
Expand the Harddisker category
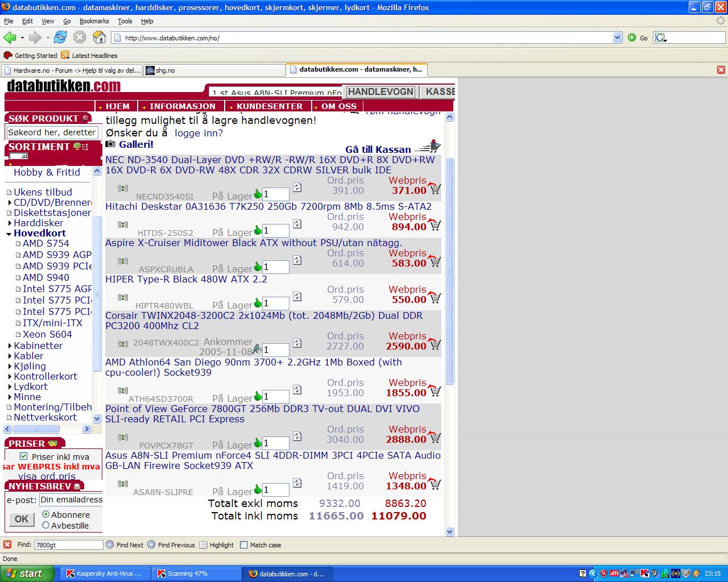click(x=10, y=223)
